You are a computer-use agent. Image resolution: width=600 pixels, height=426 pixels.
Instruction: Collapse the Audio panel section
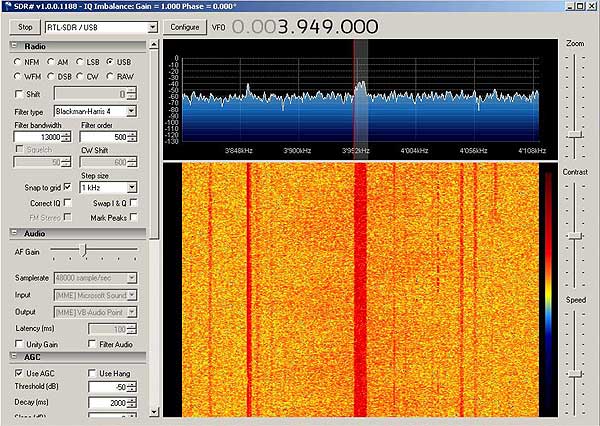pos(16,233)
